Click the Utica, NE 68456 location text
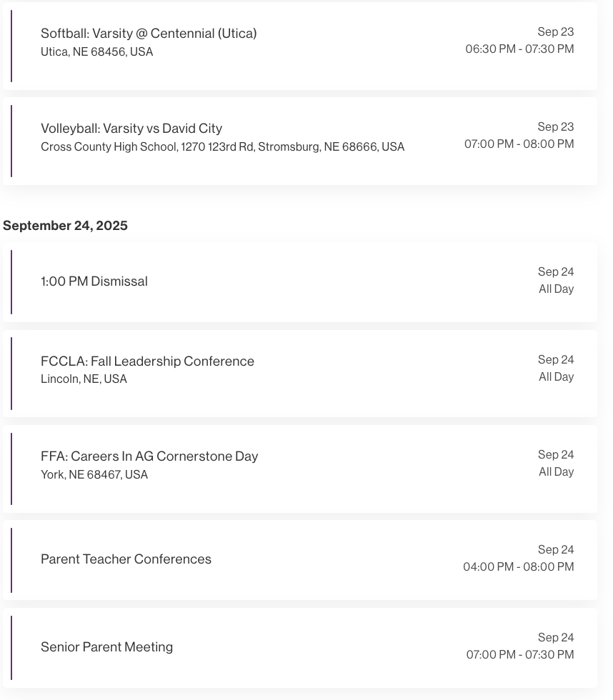The image size is (613, 700). pyautogui.click(x=96, y=52)
